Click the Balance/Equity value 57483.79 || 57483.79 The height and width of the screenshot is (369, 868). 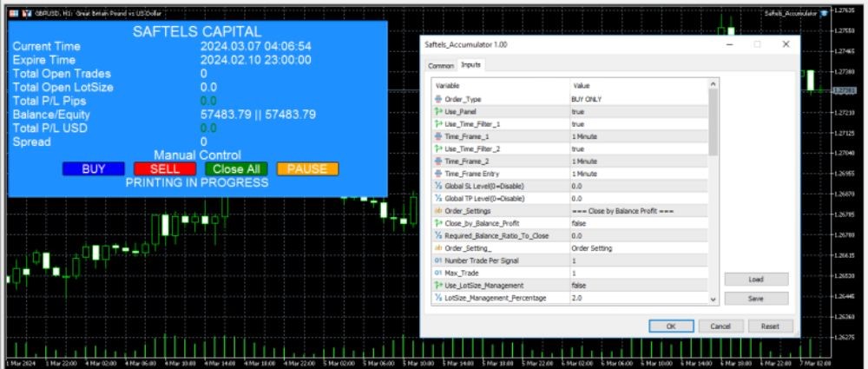coord(258,115)
